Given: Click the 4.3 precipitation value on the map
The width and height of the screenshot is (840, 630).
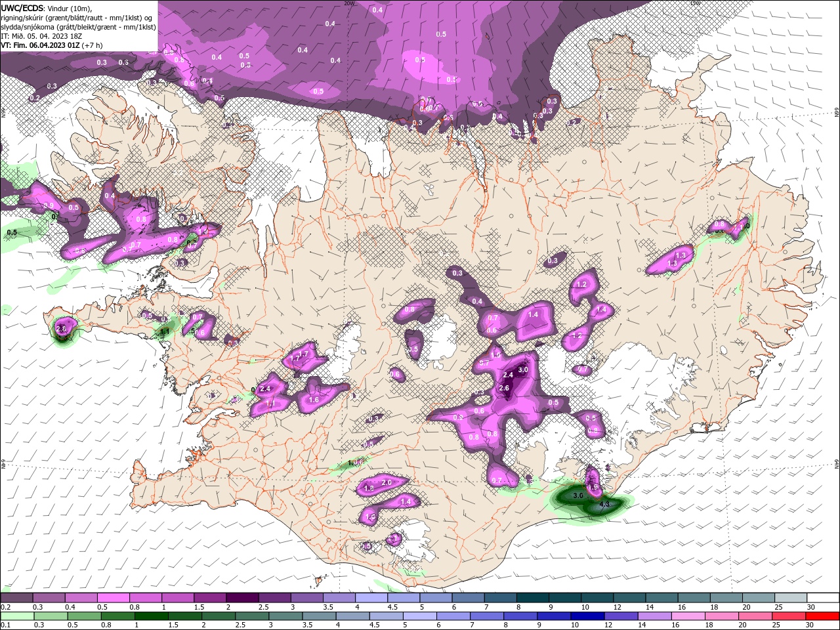Looking at the screenshot, I should 605,504.
